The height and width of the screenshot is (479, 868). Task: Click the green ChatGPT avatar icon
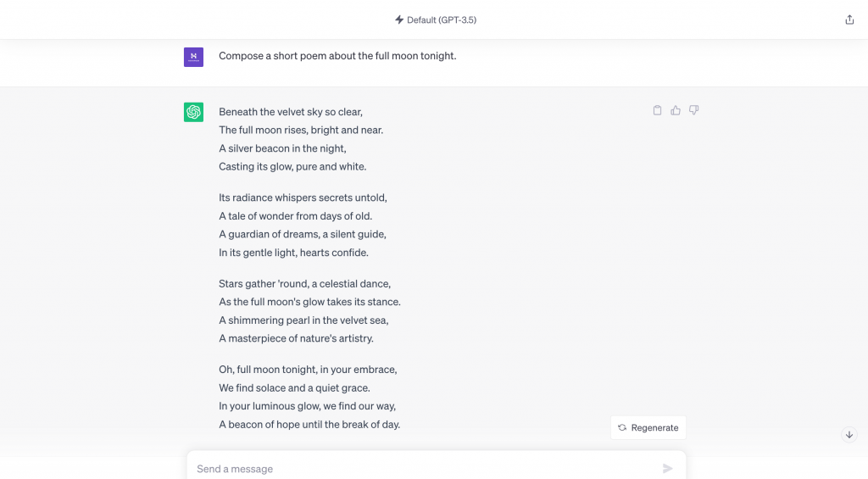click(193, 112)
